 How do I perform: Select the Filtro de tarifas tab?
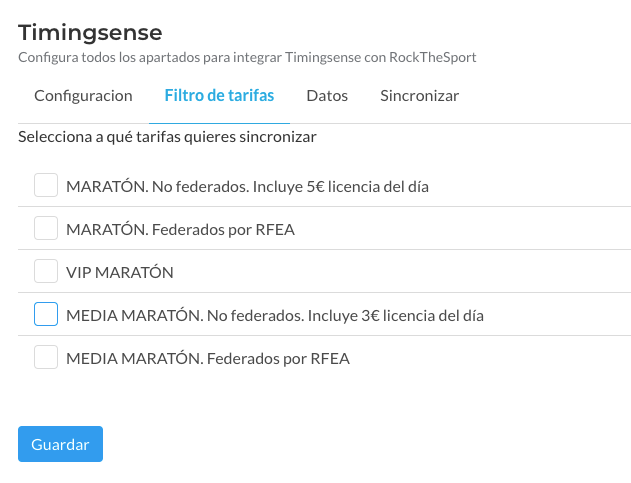click(x=219, y=96)
